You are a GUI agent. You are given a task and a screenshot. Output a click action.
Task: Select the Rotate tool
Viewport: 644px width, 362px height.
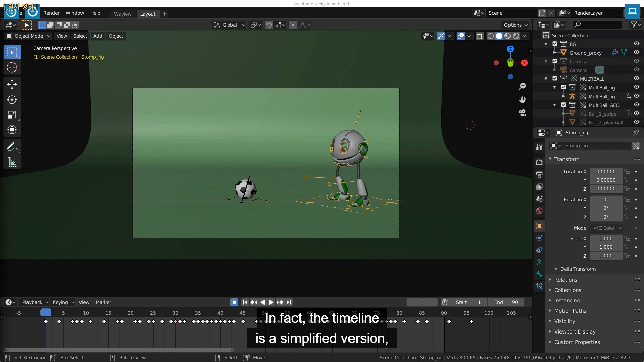[x=12, y=100]
